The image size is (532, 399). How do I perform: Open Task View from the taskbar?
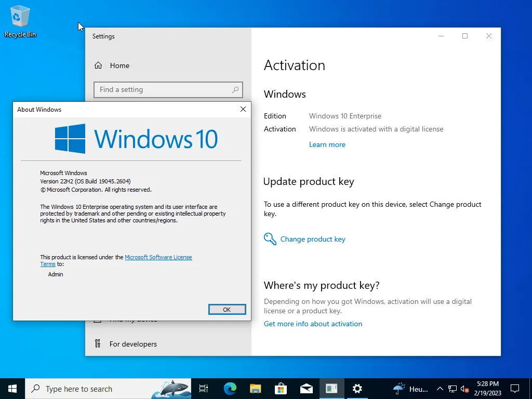(204, 389)
